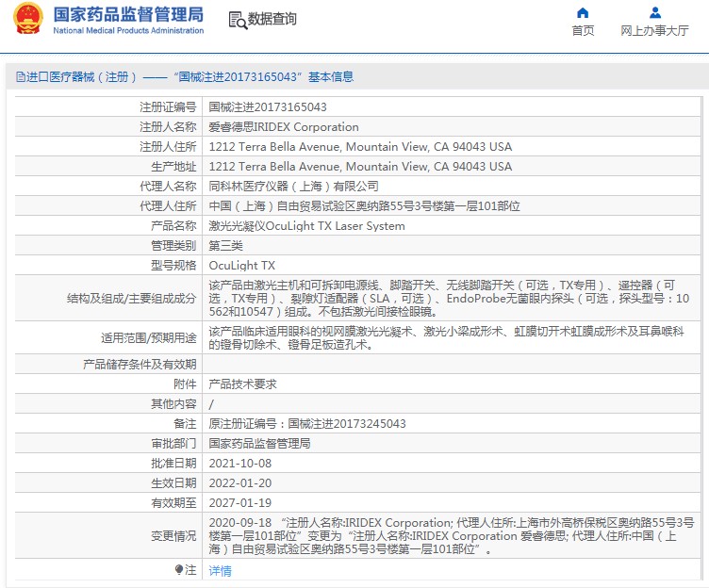Select agent name 同科林医疗仪器（上海）有限公司
The image size is (709, 588).
coord(293,187)
